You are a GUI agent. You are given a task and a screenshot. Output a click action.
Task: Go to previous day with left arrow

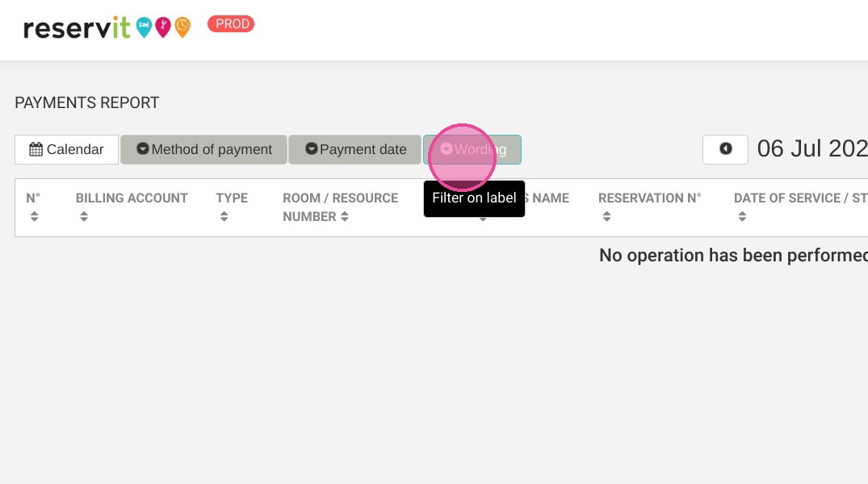(725, 148)
